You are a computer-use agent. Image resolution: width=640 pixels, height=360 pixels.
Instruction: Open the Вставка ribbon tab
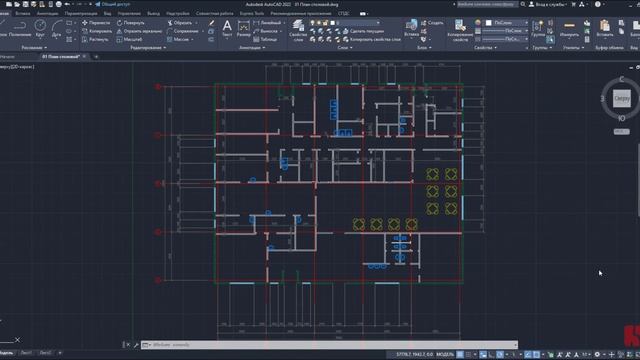pos(22,13)
